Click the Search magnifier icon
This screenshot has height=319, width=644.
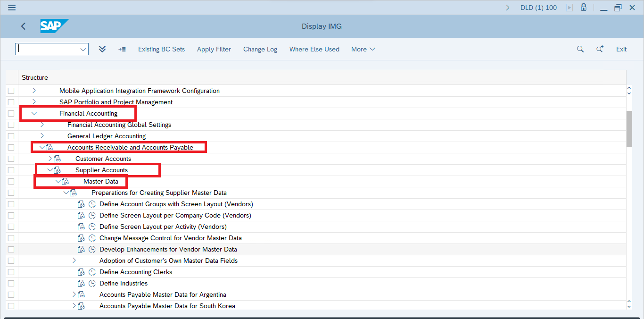pos(580,49)
